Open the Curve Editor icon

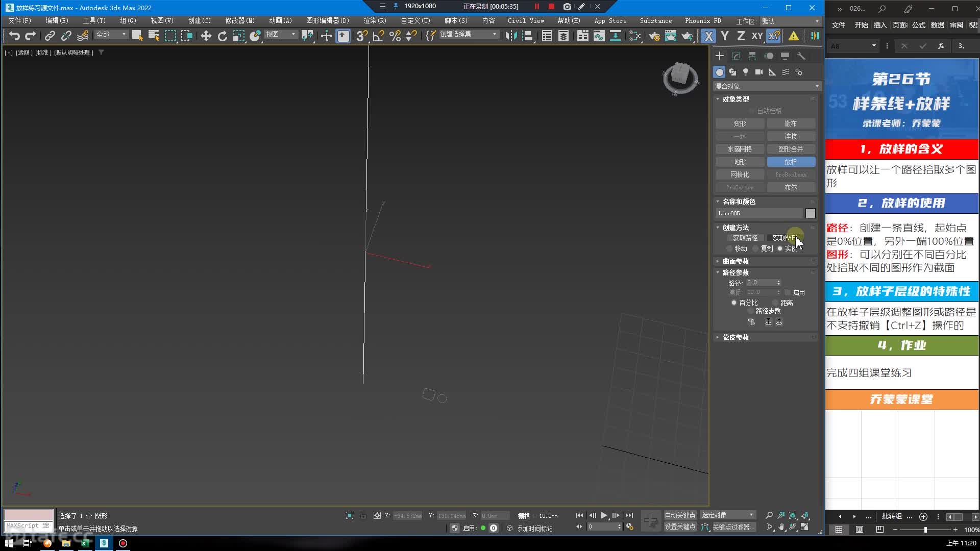click(599, 36)
